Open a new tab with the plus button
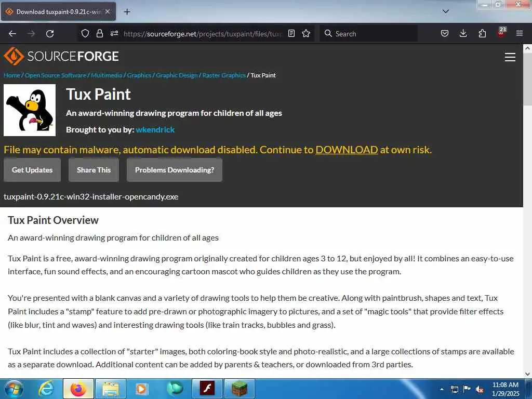Image resolution: width=532 pixels, height=399 pixels. [127, 12]
